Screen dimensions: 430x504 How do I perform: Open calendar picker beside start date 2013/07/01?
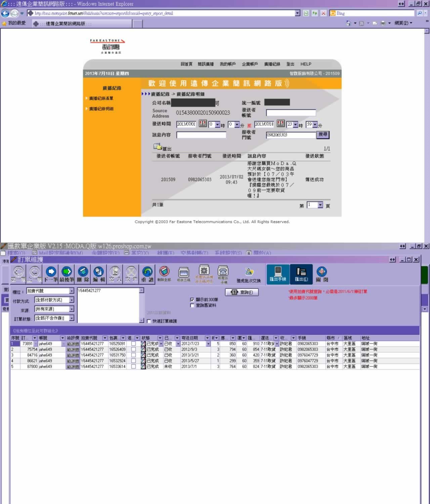pos(203,124)
